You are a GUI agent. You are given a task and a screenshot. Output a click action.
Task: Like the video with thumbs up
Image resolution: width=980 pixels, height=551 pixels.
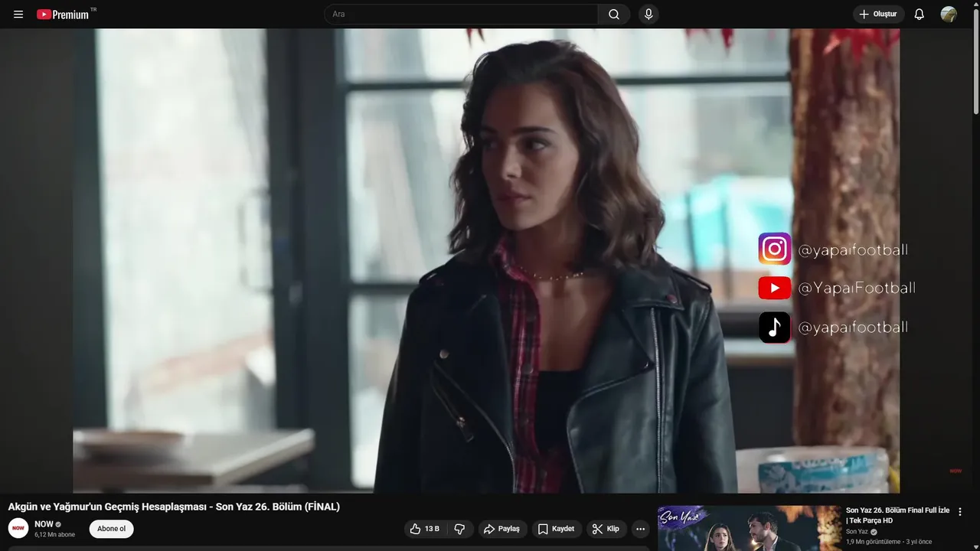[x=426, y=529]
